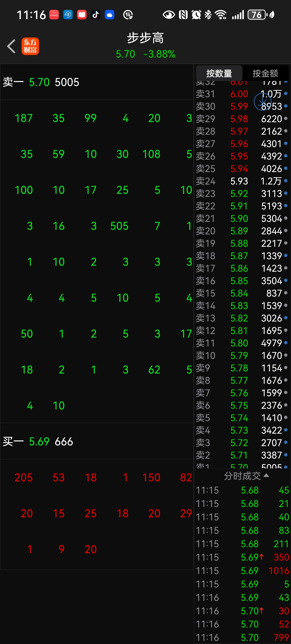
Task: Tap the back arrow icon
Action: point(11,46)
